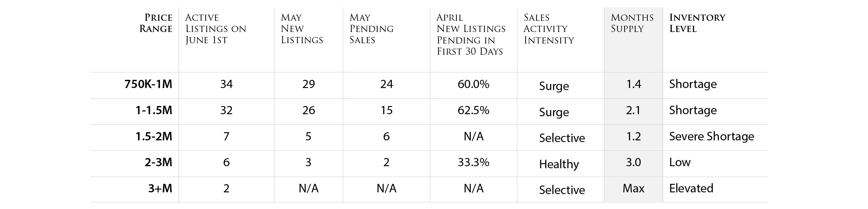Image resolution: width=868 pixels, height=209 pixels.
Task: Click the Elevated inventory level cell
Action: pos(691,188)
